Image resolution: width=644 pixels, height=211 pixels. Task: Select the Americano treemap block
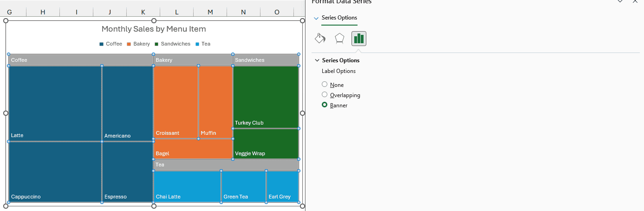coord(128,103)
